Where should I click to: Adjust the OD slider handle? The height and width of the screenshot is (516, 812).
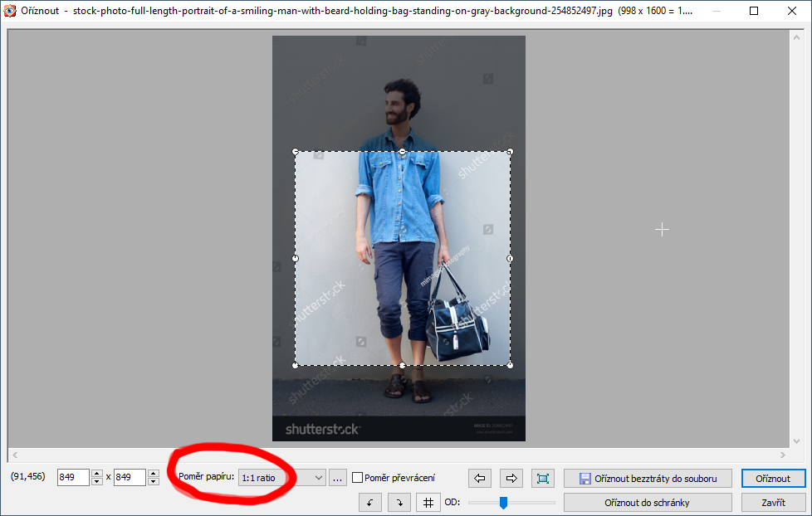[x=503, y=502]
